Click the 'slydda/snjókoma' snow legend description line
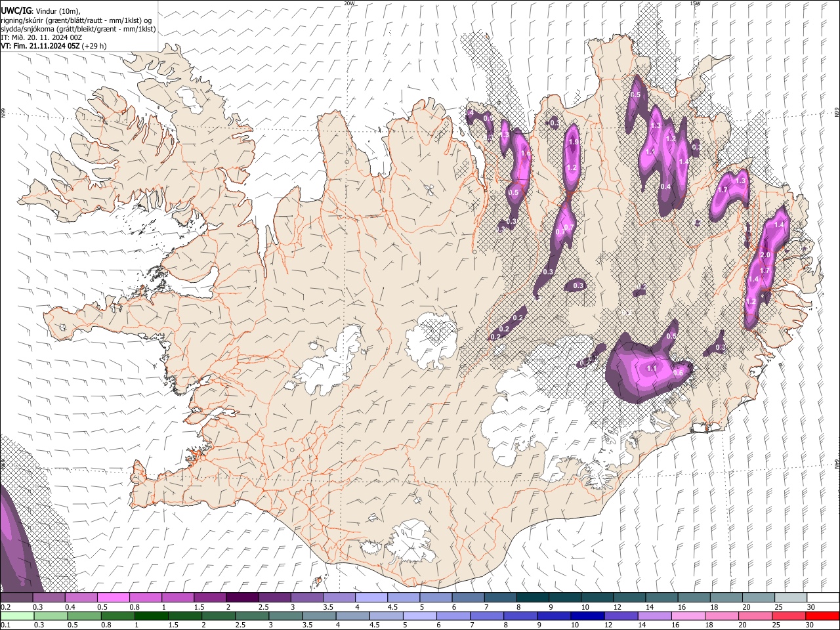Screen dimensions: 840x630 click(78, 29)
